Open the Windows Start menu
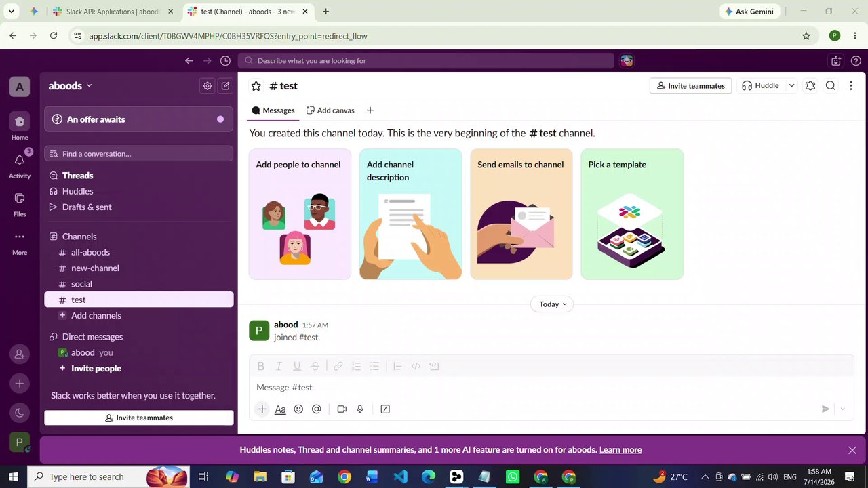This screenshot has width=868, height=488. click(x=13, y=477)
